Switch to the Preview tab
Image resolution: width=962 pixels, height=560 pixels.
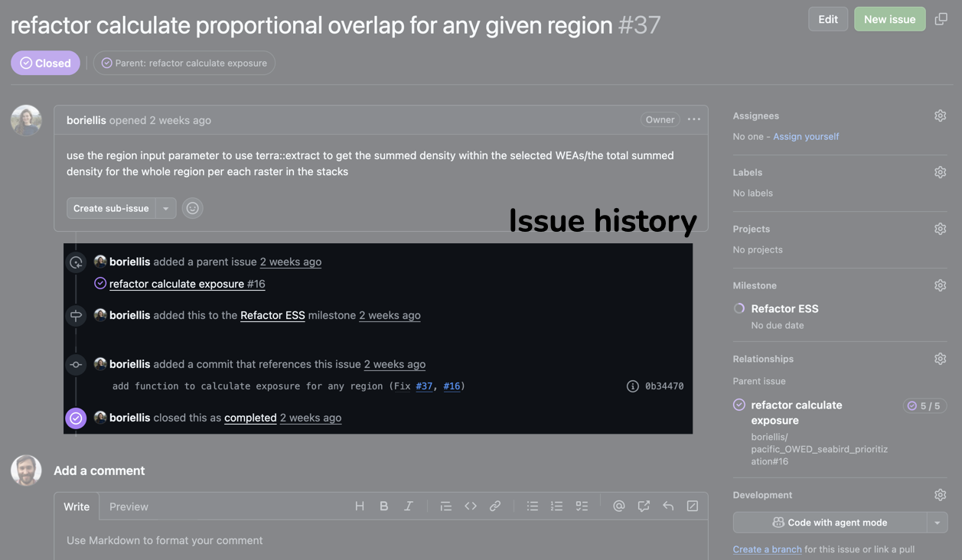[x=129, y=506]
